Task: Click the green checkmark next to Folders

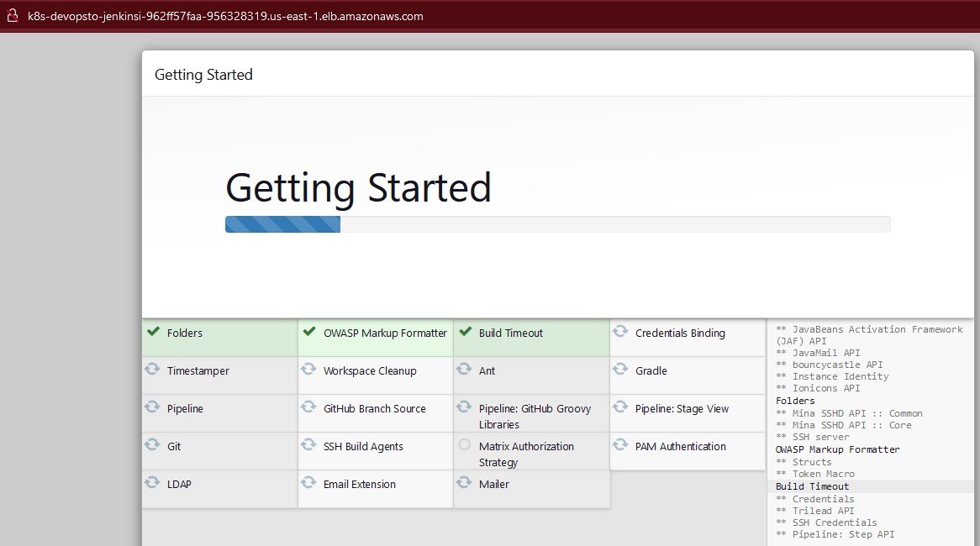Action: (153, 332)
